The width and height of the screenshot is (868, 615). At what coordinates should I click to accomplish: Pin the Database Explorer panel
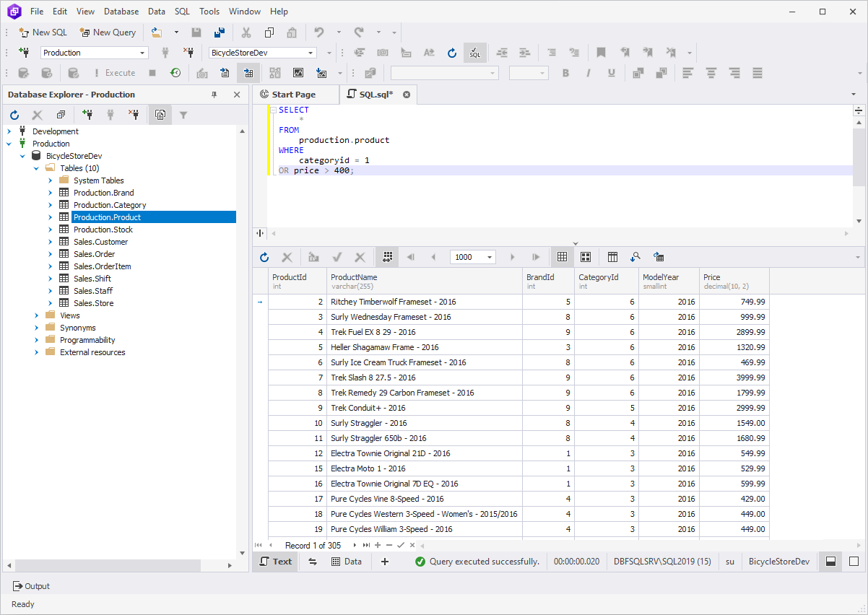pyautogui.click(x=214, y=95)
